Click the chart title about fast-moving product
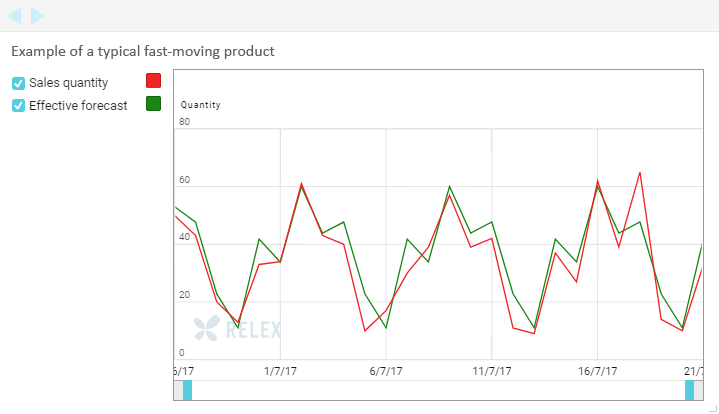 pyautogui.click(x=143, y=50)
